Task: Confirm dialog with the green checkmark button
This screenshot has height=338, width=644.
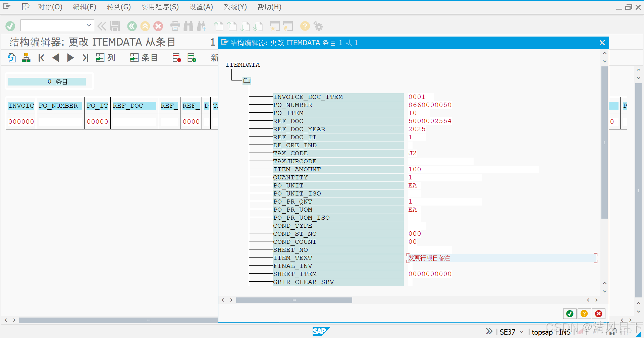Action: click(570, 314)
